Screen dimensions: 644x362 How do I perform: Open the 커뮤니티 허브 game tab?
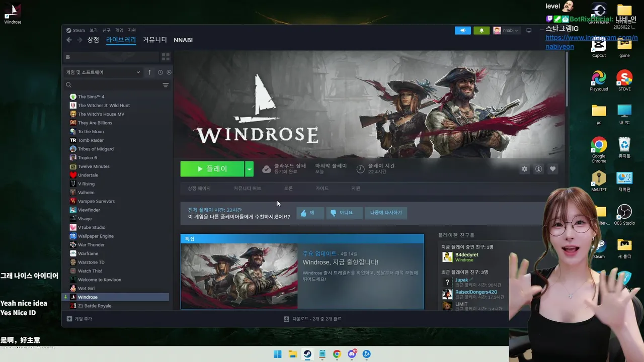pos(247,188)
